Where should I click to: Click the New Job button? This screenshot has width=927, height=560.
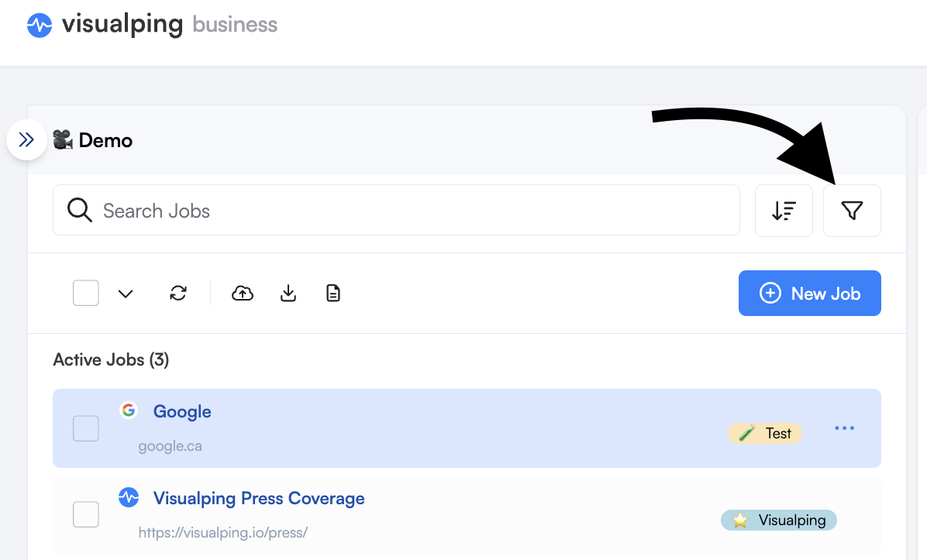(x=809, y=293)
